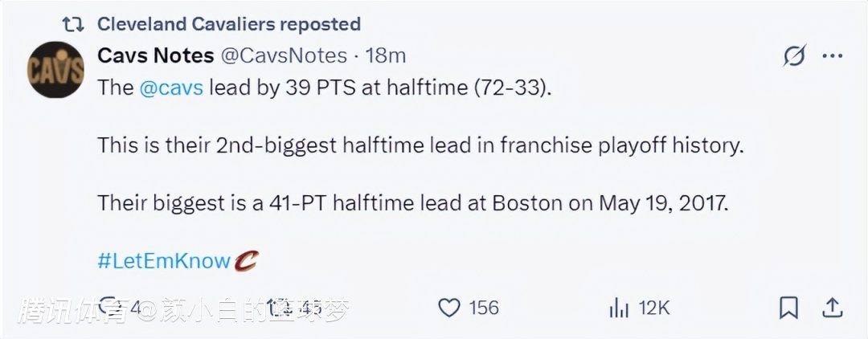Viewport: 868px width, 339px height.
Task: Click the 12K views count
Action: point(654,308)
